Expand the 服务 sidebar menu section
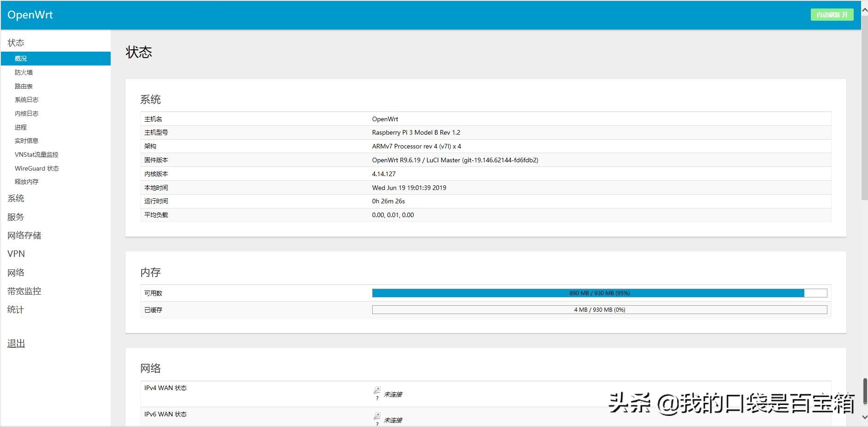868x427 pixels. pyautogui.click(x=16, y=217)
